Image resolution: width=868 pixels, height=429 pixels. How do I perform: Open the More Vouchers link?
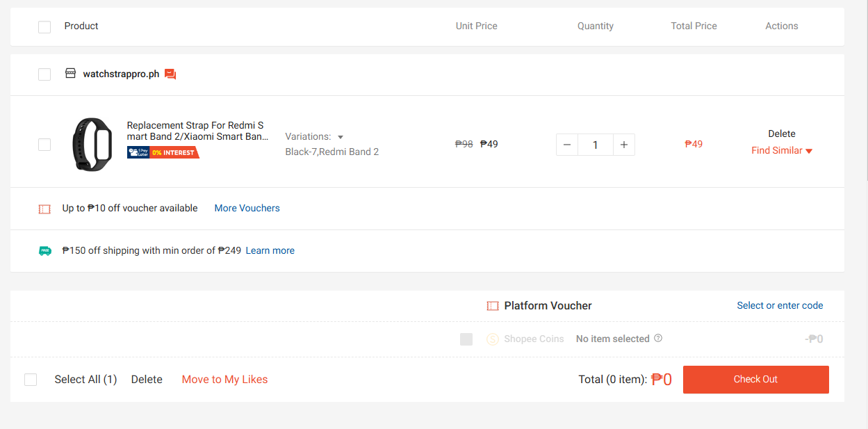click(x=247, y=208)
